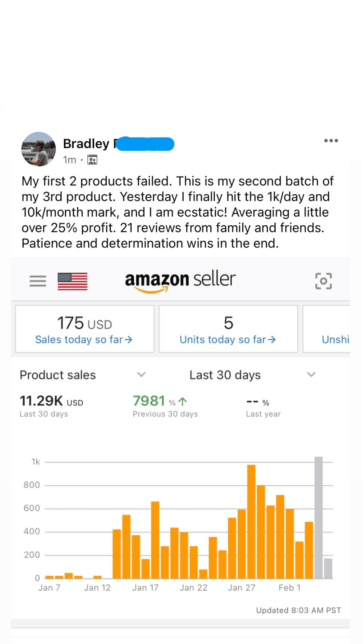Tap the hamburger menu icon

pos(38,281)
